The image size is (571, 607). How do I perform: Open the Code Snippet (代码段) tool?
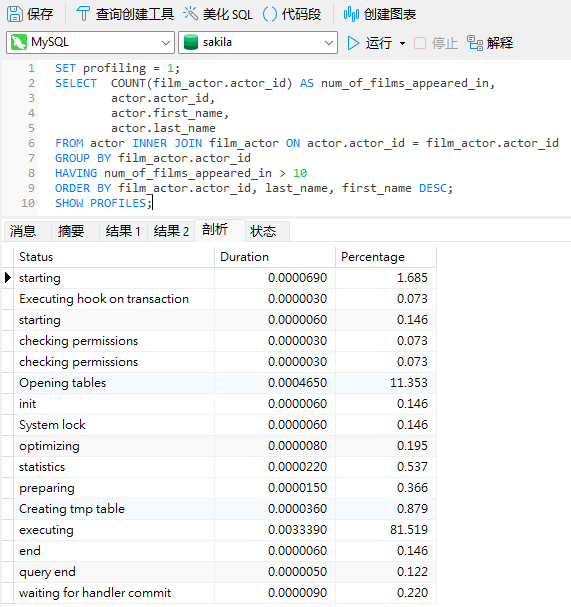pos(292,14)
